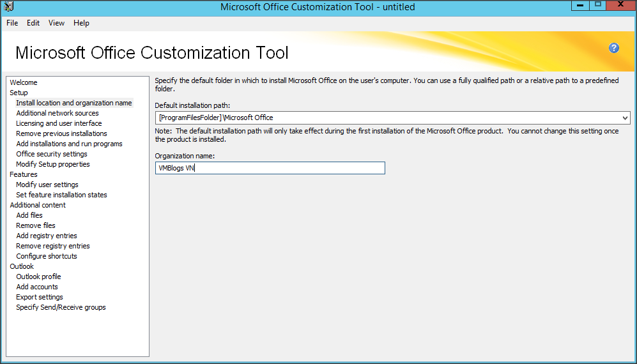Click the blue help question mark icon
The height and width of the screenshot is (364, 637).
614,48
